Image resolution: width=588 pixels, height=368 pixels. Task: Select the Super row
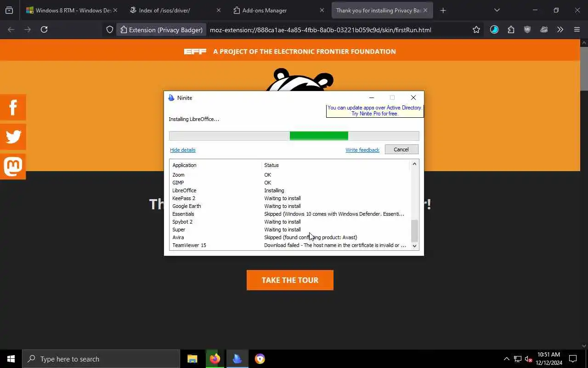pyautogui.click(x=289, y=230)
